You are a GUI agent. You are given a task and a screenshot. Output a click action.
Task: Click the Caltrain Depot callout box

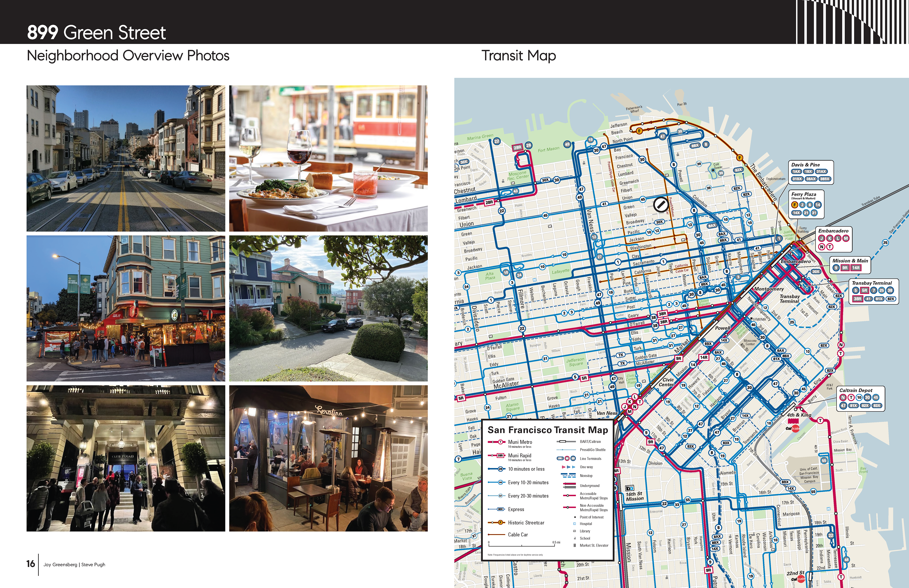(860, 398)
